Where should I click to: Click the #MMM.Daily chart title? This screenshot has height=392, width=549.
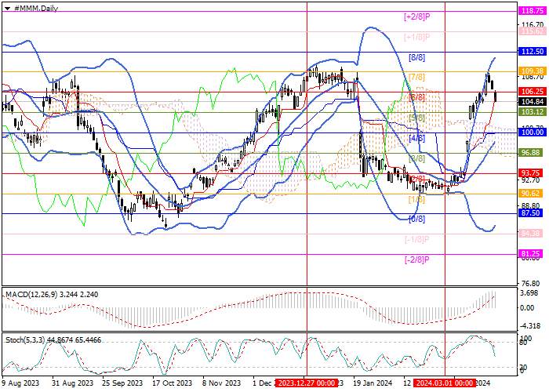[x=36, y=9]
